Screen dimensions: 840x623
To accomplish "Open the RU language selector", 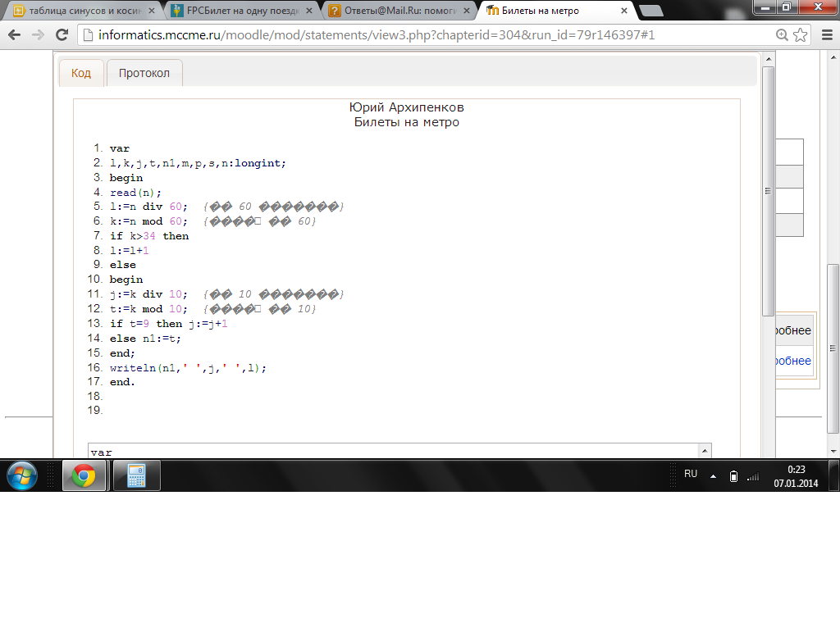I will [691, 474].
